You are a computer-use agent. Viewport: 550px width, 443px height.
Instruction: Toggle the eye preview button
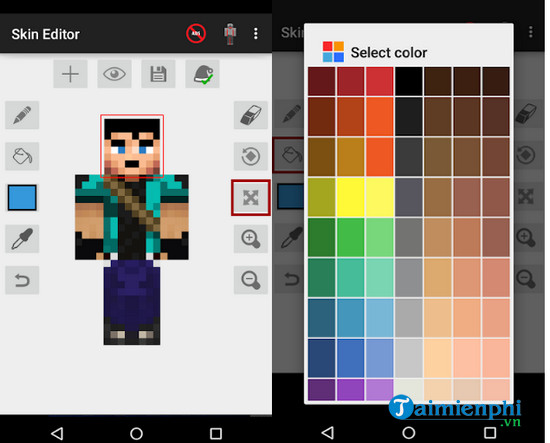tap(114, 74)
